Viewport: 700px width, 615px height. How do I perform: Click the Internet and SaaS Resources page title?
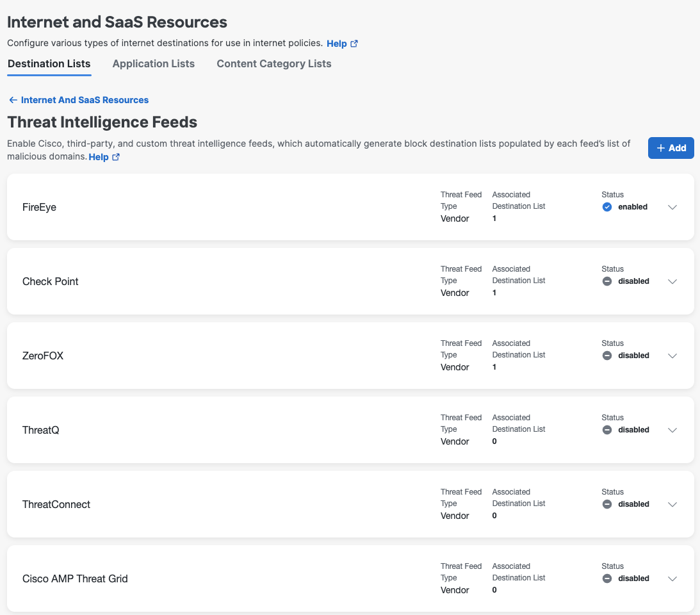(117, 22)
